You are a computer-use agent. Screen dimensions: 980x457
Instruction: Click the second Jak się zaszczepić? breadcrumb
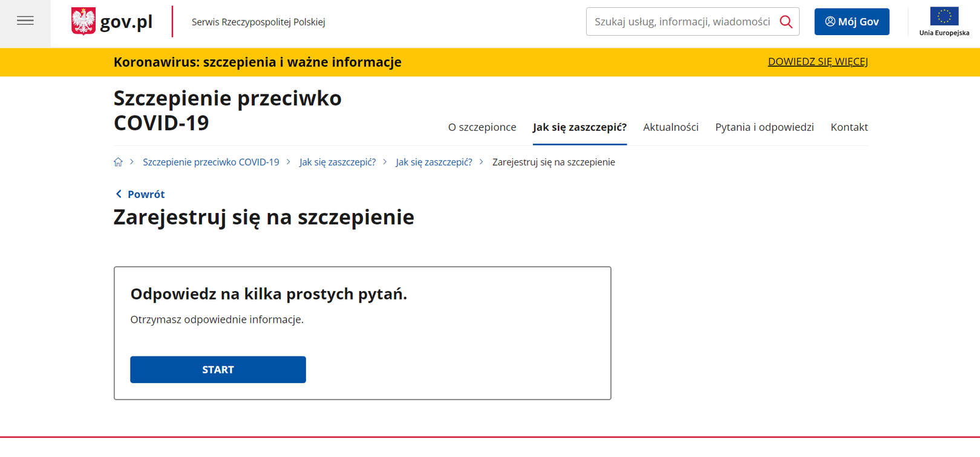[x=434, y=162]
